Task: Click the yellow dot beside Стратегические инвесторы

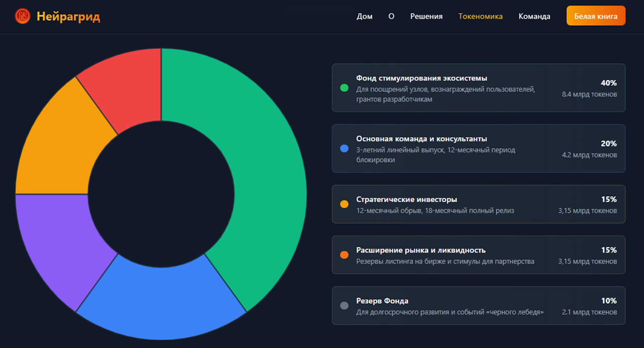Action: (x=344, y=204)
